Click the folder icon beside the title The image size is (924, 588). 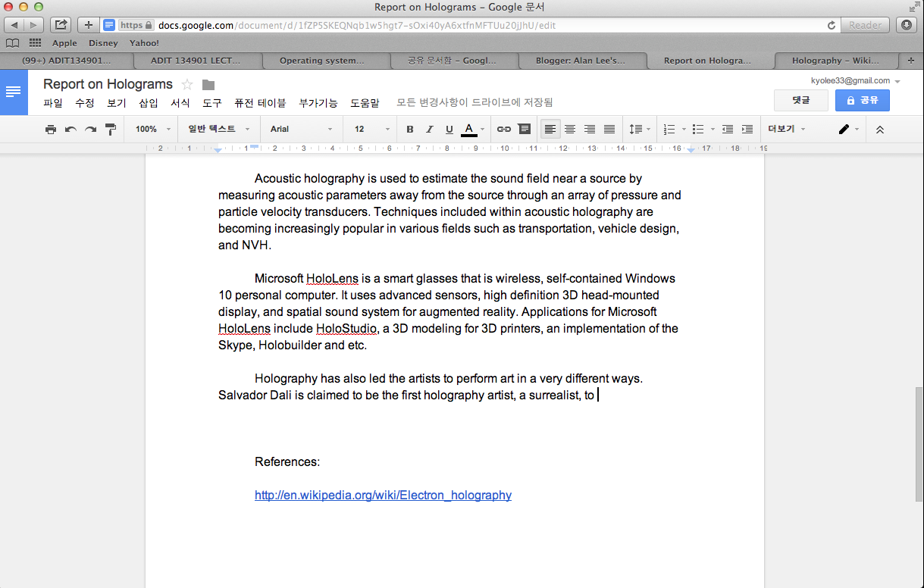[x=208, y=85]
